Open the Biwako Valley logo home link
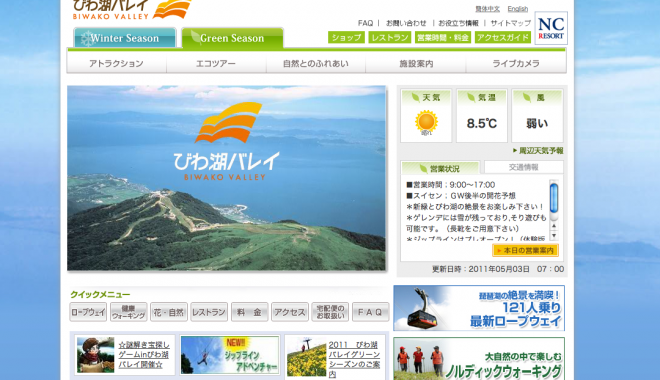The width and height of the screenshot is (660, 380). click(132, 10)
